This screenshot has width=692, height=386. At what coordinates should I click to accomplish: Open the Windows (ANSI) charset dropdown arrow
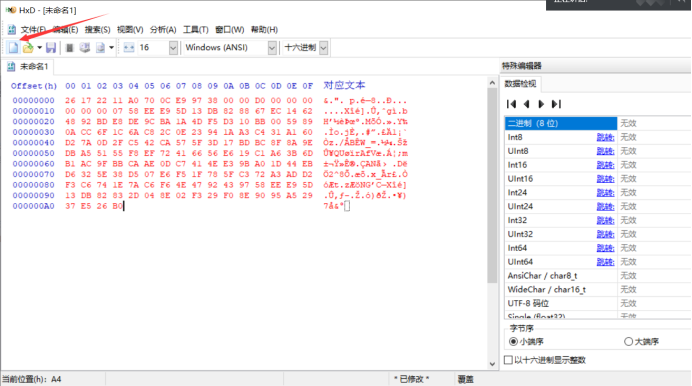coord(272,48)
